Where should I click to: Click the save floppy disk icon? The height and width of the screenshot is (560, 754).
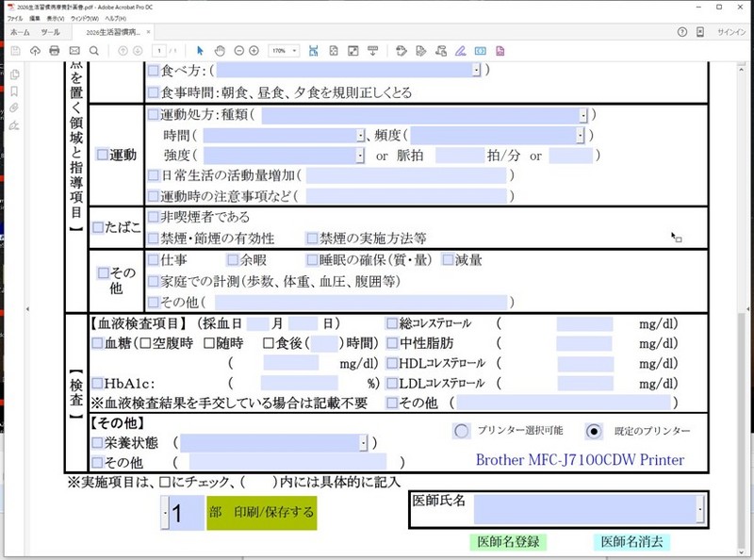(15, 51)
